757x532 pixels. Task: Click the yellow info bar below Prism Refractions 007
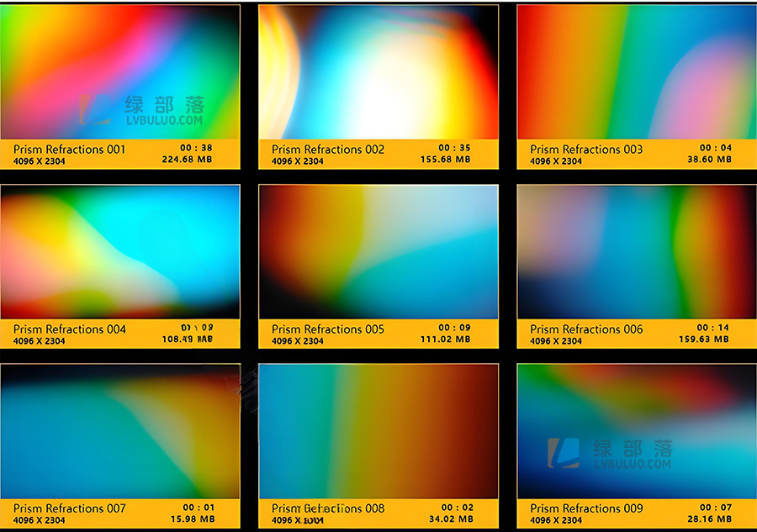(120, 514)
